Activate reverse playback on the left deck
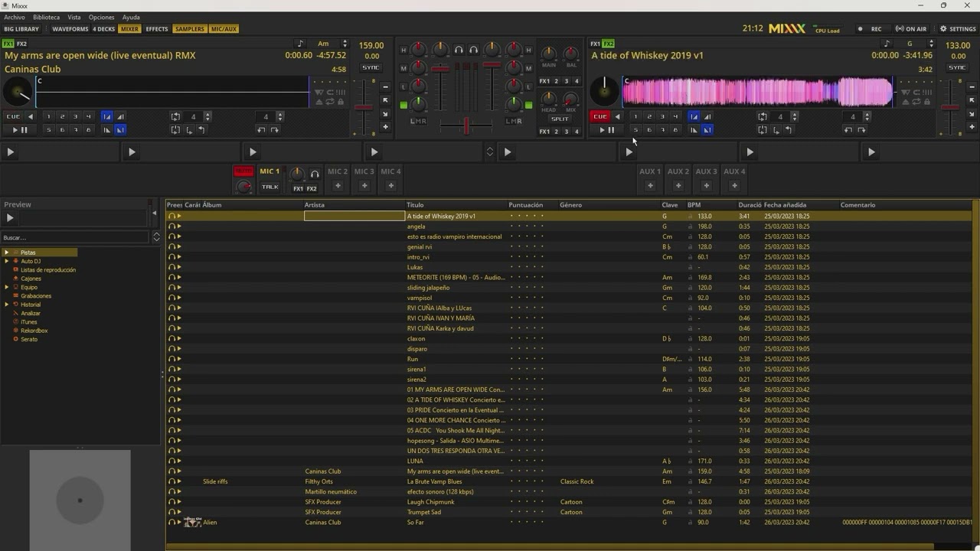 (31, 116)
